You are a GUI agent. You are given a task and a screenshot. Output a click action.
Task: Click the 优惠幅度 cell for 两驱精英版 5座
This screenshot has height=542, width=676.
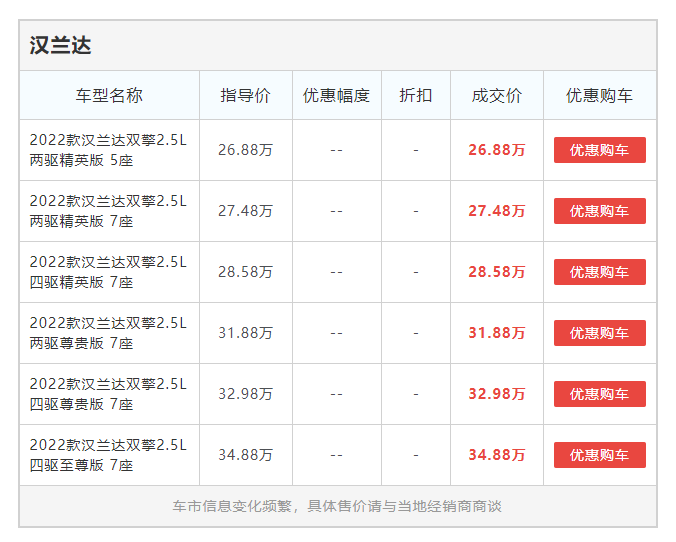point(337,150)
